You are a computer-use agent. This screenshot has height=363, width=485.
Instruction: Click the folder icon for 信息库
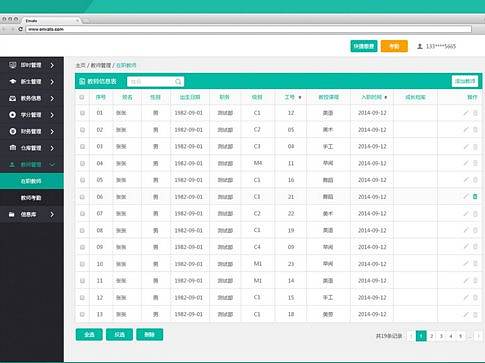point(12,214)
